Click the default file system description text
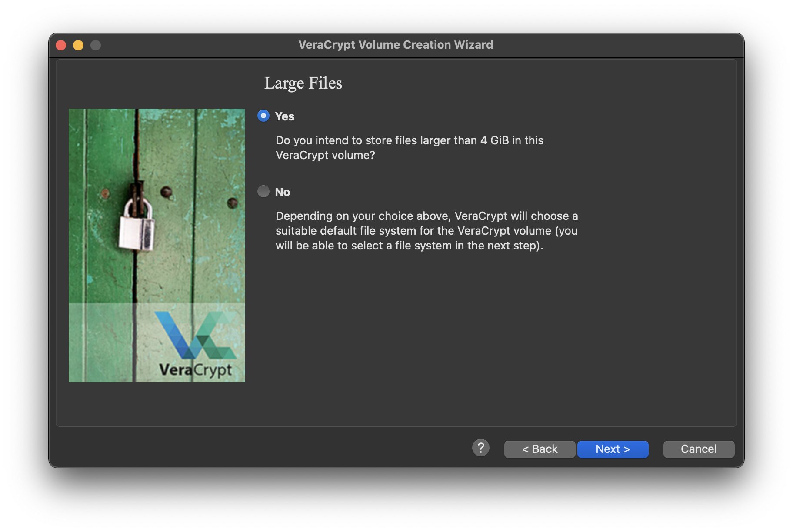 tap(427, 231)
